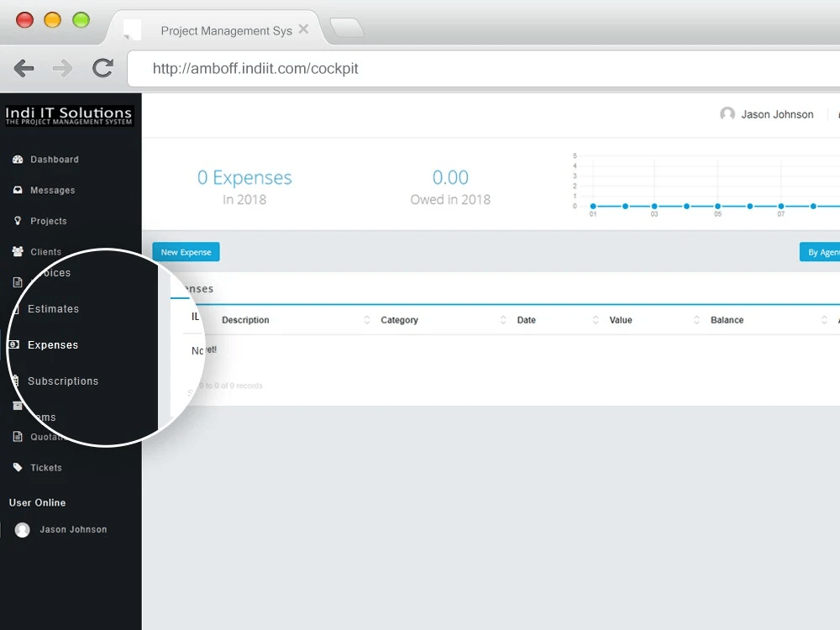
Task: Click the Expenses money icon
Action: tap(14, 344)
